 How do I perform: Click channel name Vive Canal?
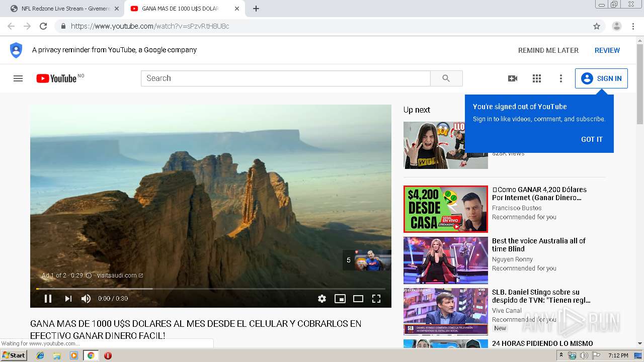point(507,311)
